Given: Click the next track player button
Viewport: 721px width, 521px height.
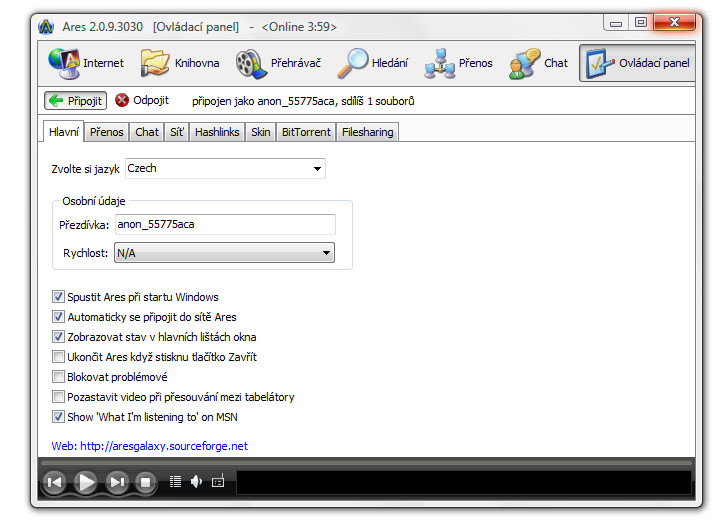Looking at the screenshot, I should 117,482.
